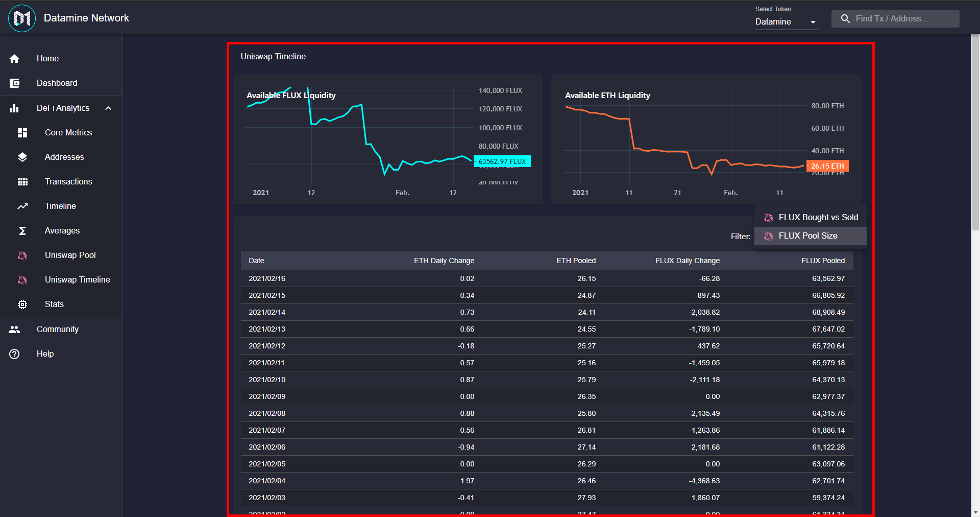The image size is (980, 517).
Task: Click the DeFi Analytics bar chart icon
Action: [14, 108]
